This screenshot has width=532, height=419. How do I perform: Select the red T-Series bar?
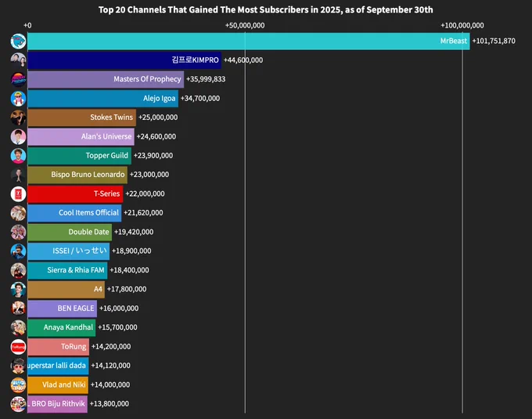tap(75, 194)
